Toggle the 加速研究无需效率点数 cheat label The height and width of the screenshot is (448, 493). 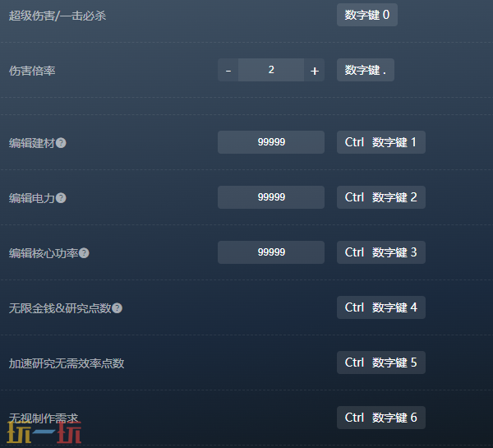[x=67, y=363]
